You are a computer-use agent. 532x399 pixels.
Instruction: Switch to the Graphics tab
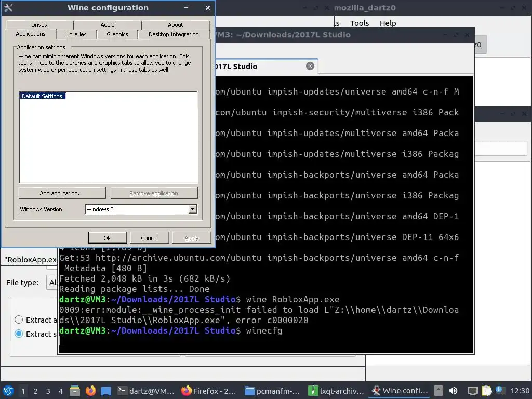point(117,34)
